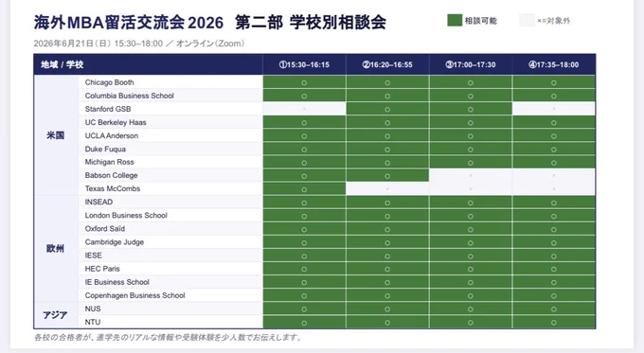Click the Columbia Business School row label
The width and height of the screenshot is (644, 353).
(130, 96)
